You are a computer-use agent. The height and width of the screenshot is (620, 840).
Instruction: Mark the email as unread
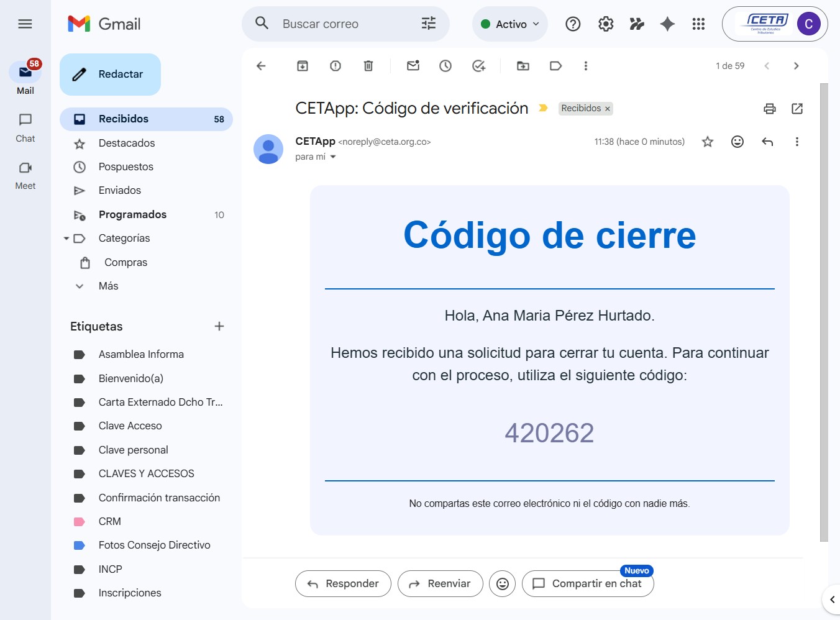point(413,66)
